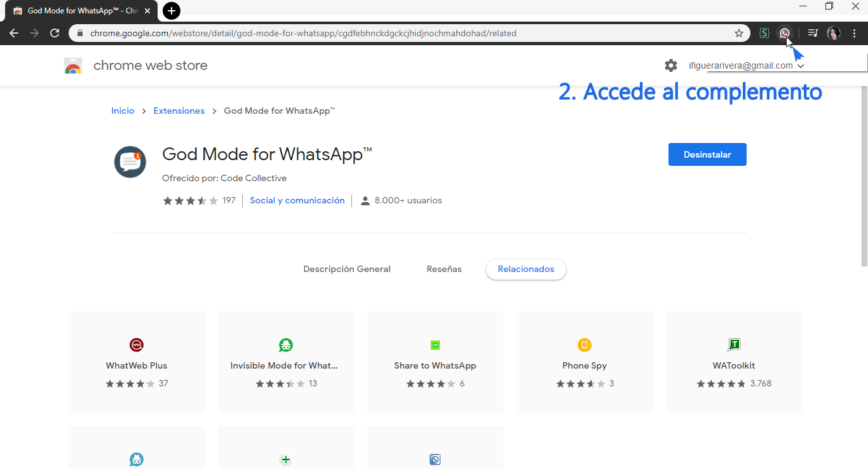Open the new tab plus button

click(x=172, y=11)
